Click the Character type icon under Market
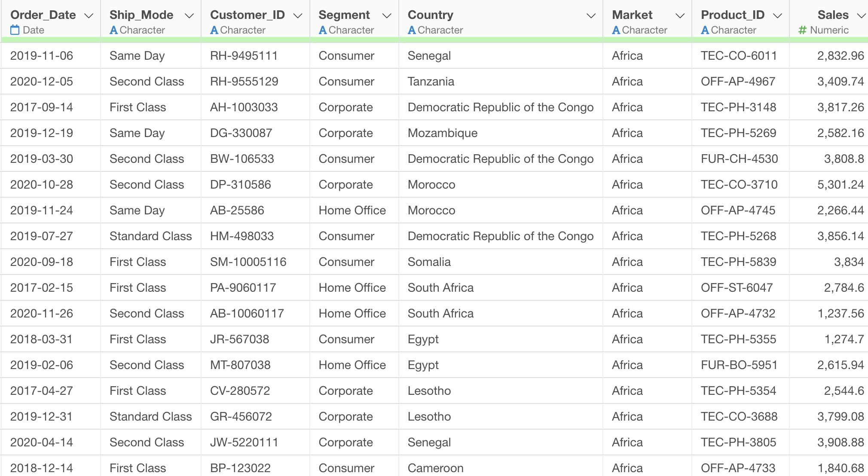 tap(616, 30)
